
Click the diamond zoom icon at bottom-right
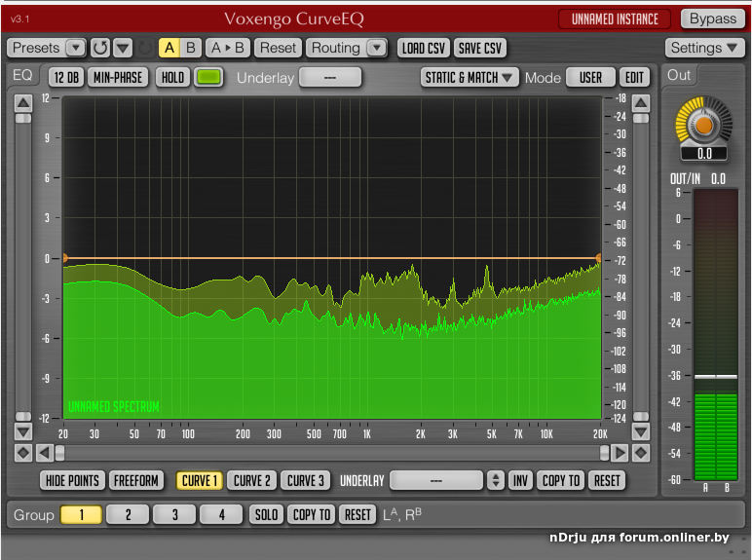click(x=640, y=453)
